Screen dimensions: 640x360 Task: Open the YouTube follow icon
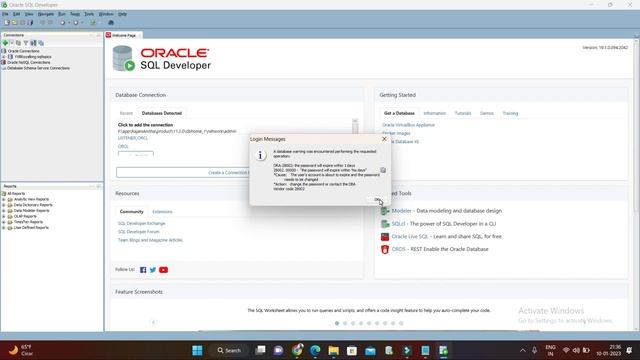click(163, 270)
